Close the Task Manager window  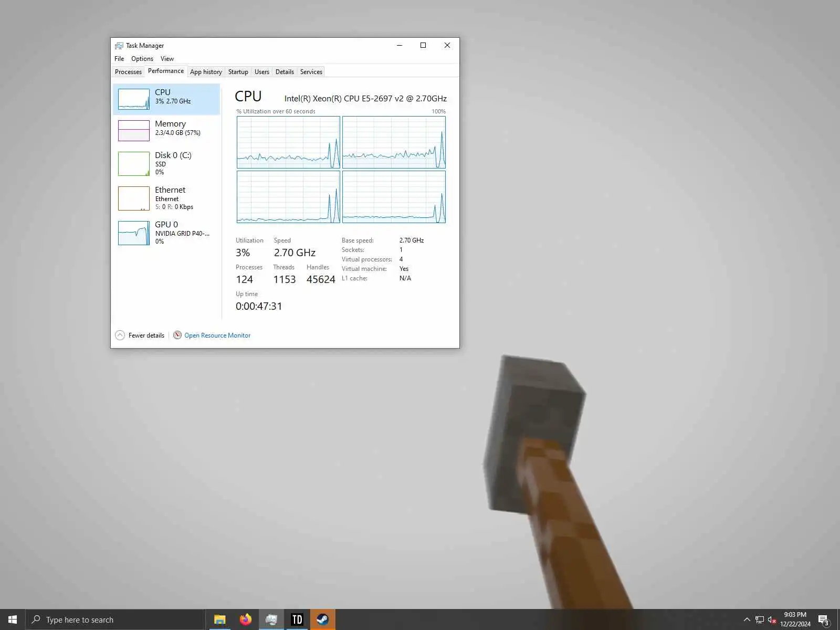tap(447, 46)
